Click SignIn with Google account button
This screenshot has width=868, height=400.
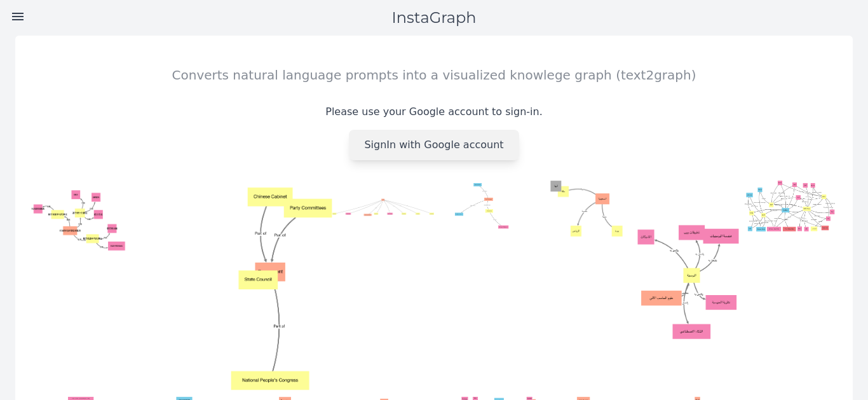(x=434, y=145)
